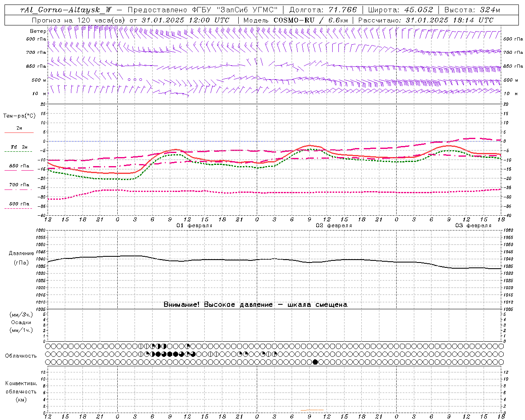
Task: Click the Давление panel label
Action: click(21, 253)
